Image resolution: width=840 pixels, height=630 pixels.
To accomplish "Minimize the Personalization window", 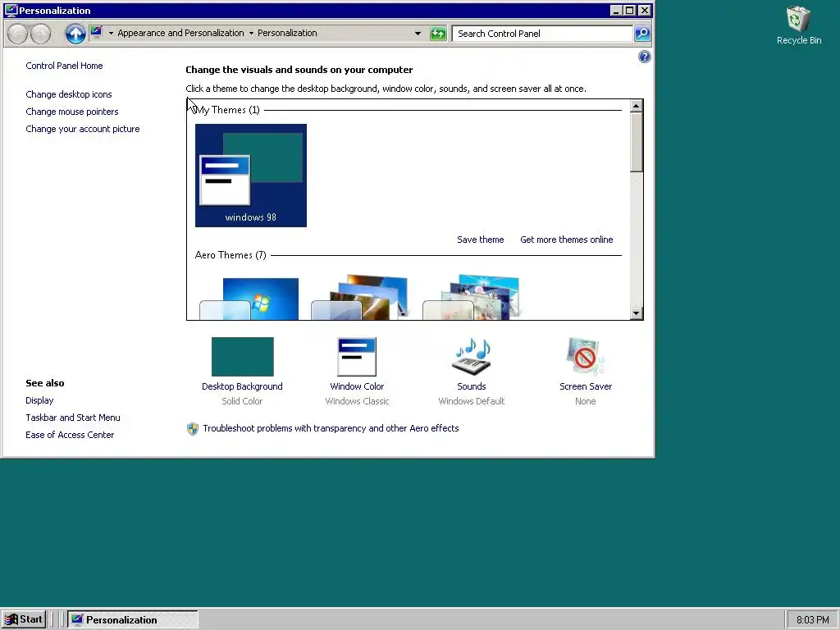I will [617, 10].
